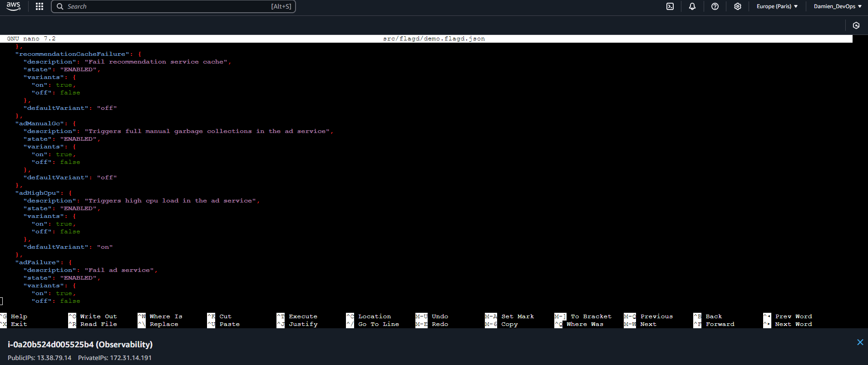Expand the Damien_DevOps account menu
This screenshot has width=868, height=365.
click(838, 6)
